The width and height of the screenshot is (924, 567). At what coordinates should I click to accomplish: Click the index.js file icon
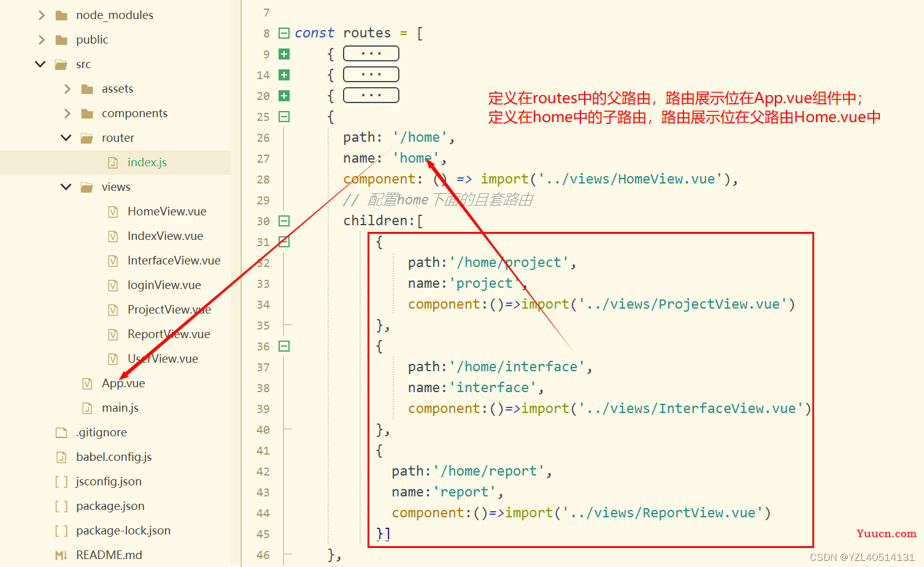click(113, 163)
